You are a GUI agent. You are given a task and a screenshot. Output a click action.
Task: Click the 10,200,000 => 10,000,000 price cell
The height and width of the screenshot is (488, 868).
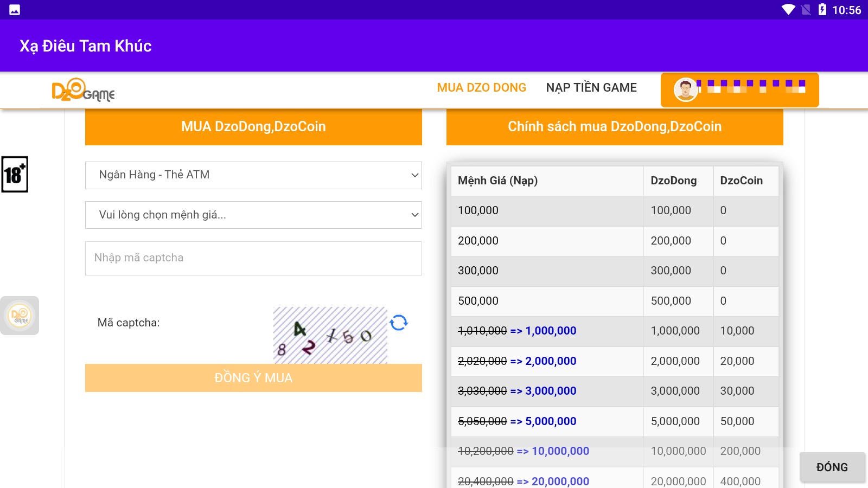click(x=547, y=452)
